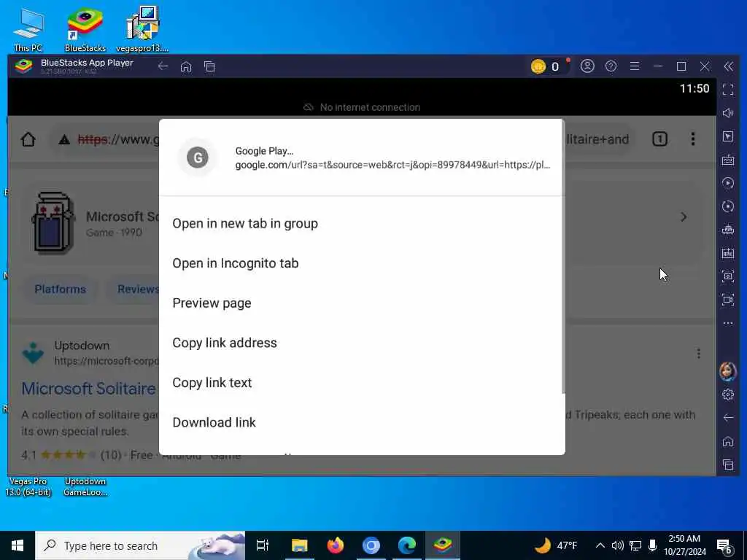Click the sidebar icon below the screenshot camera
The image size is (747, 560).
(728, 300)
